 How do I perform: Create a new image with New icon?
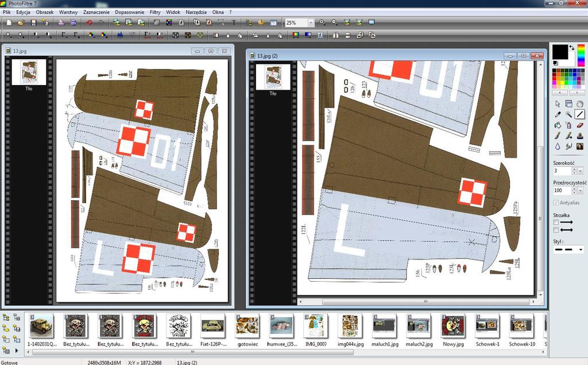pyautogui.click(x=9, y=23)
